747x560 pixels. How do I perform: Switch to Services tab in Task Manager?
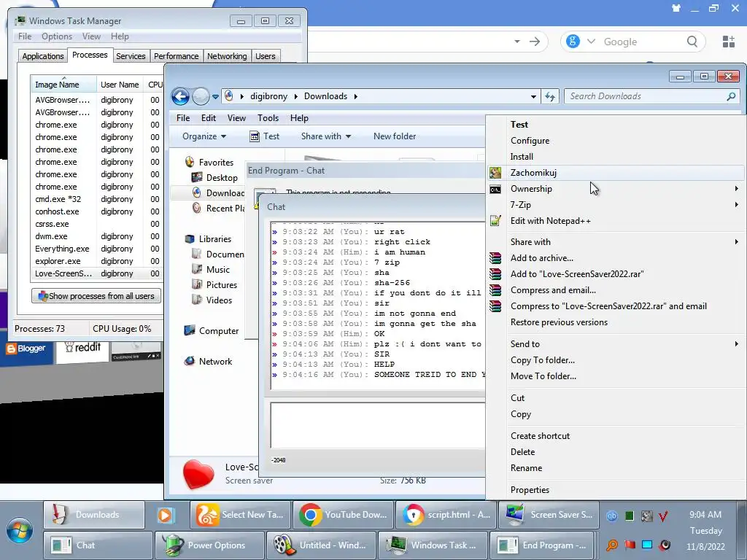pos(131,56)
